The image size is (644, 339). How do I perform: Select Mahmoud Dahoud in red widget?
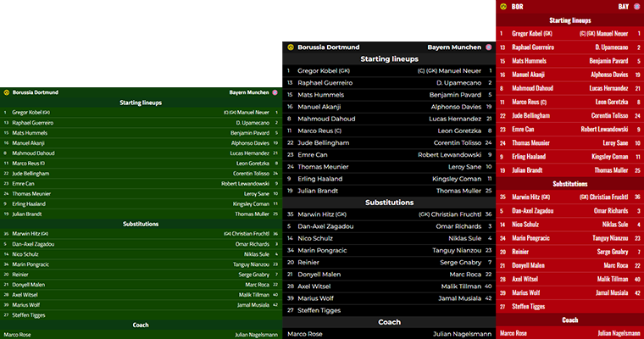click(x=533, y=88)
